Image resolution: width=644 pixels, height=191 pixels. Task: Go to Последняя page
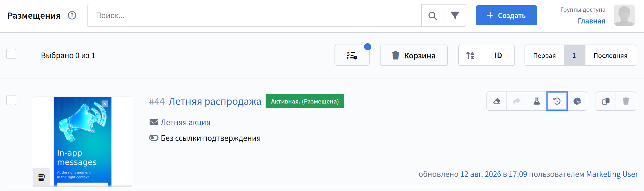click(610, 55)
